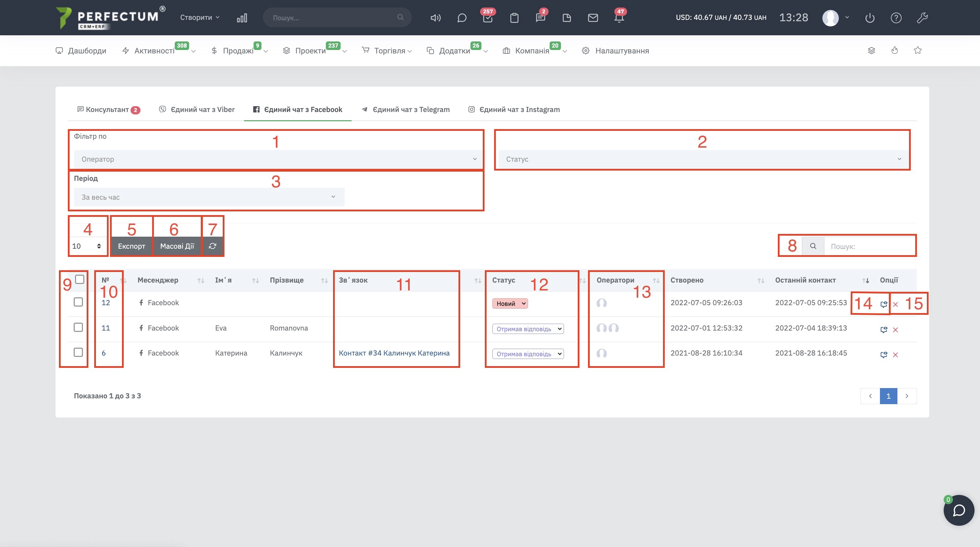Open the mail envelope icon

(x=593, y=18)
